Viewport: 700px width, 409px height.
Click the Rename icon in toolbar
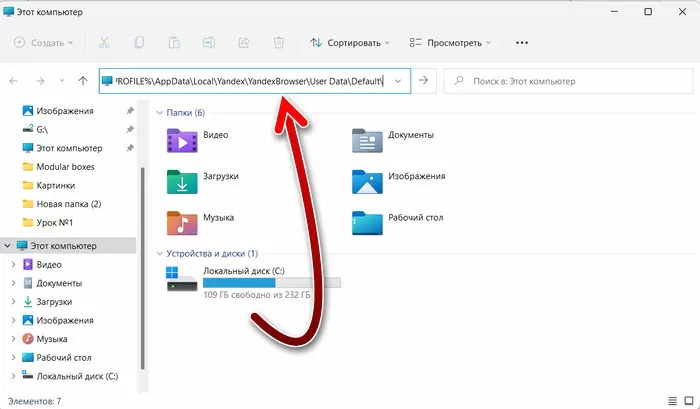[209, 43]
